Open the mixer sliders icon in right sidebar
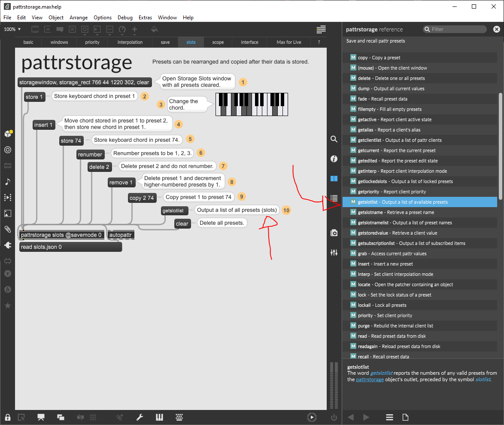The width and height of the screenshot is (504, 425). click(x=334, y=253)
